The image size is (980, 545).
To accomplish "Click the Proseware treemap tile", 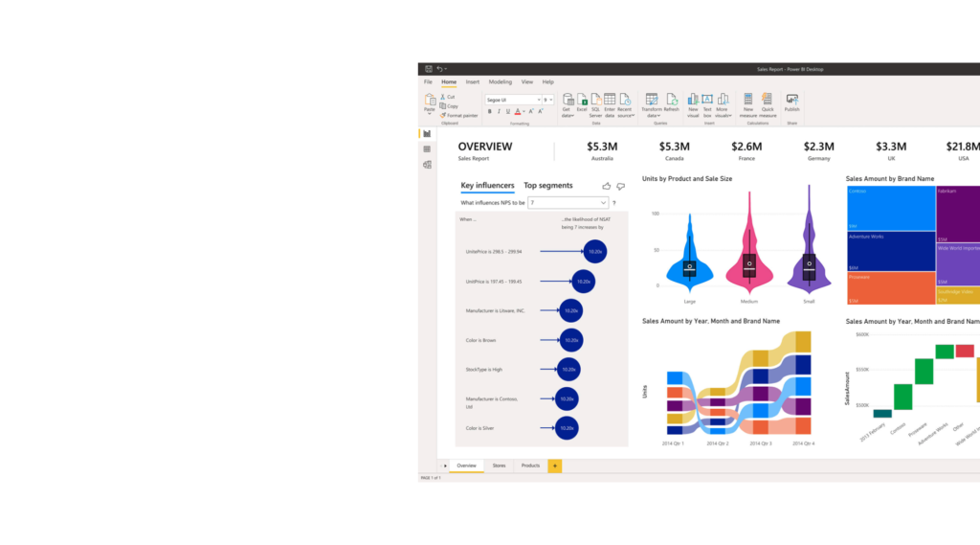I will click(891, 288).
